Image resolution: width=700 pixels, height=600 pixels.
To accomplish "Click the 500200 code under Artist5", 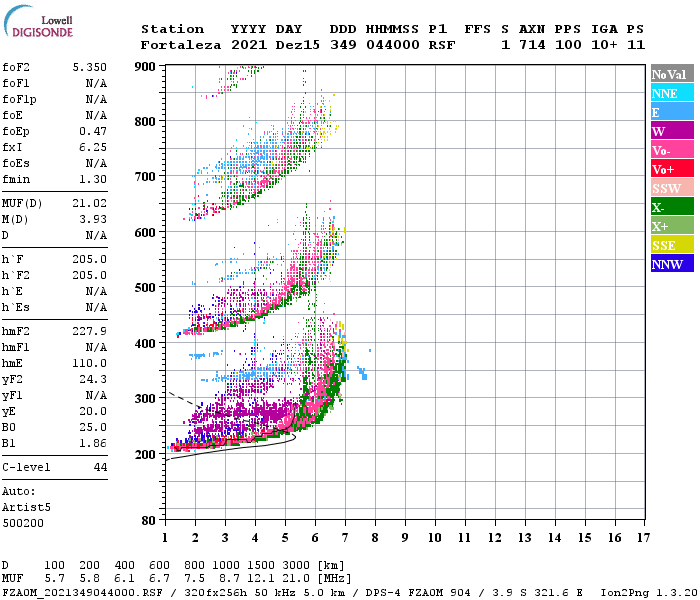I will [x=23, y=523].
